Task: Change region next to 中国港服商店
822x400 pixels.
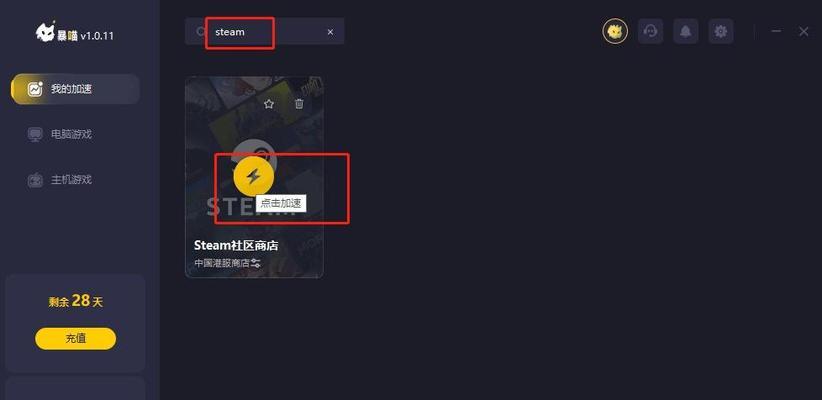Action: 256,263
